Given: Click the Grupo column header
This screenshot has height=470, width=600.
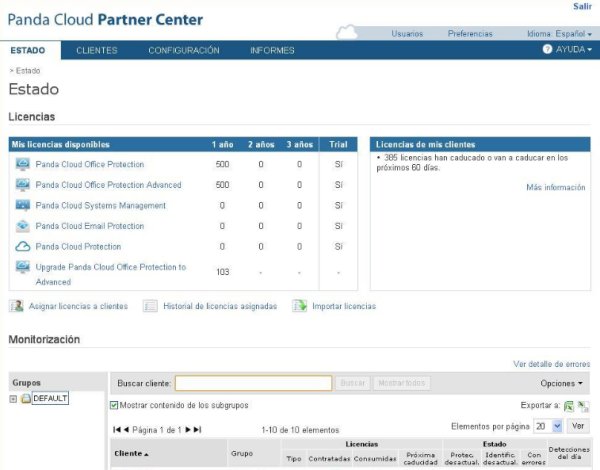Looking at the screenshot, I should point(242,454).
